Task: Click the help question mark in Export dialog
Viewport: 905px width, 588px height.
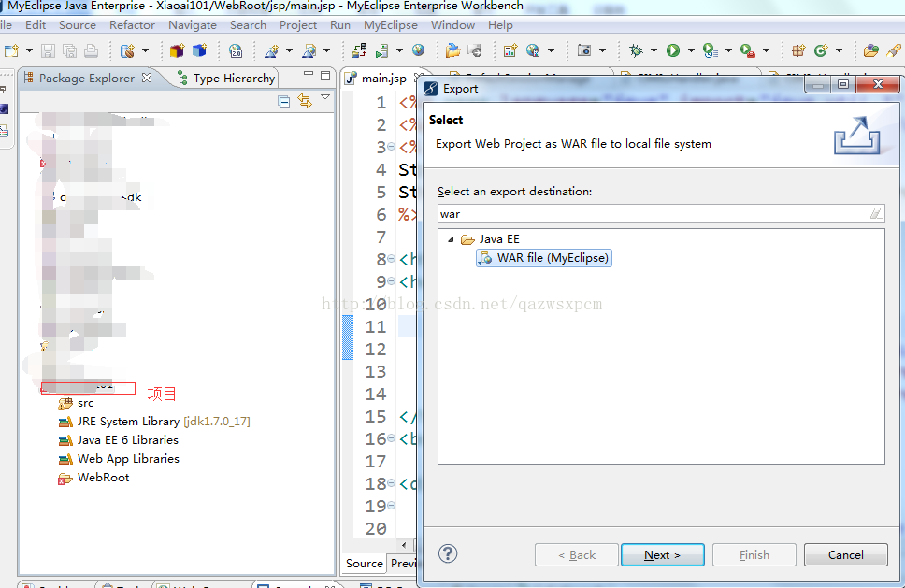Action: coord(448,554)
